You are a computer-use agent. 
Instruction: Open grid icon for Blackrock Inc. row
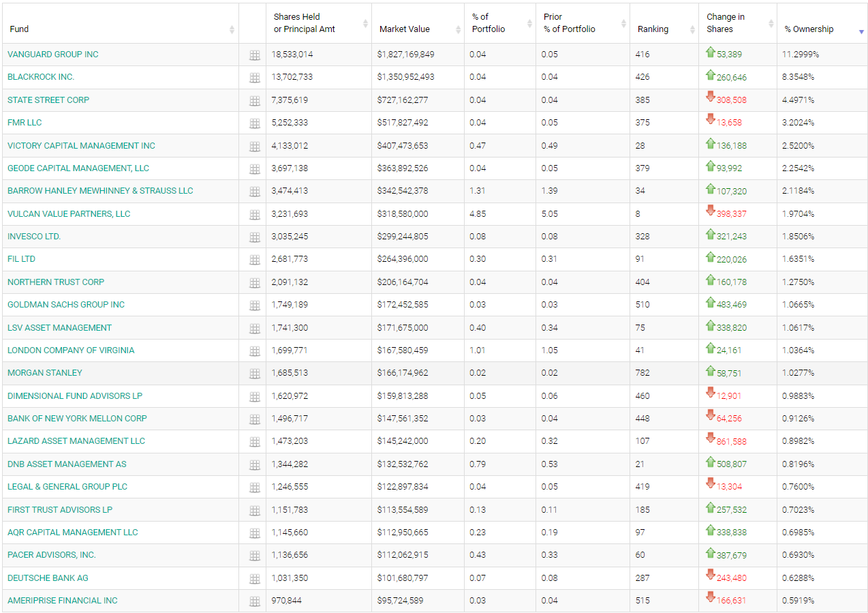click(255, 78)
